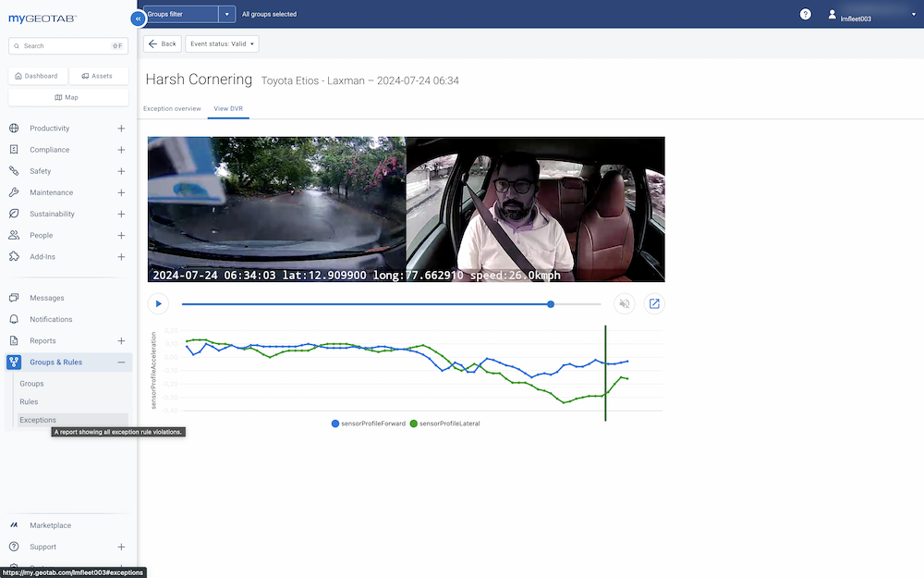Open the Rules submenu item

click(29, 401)
